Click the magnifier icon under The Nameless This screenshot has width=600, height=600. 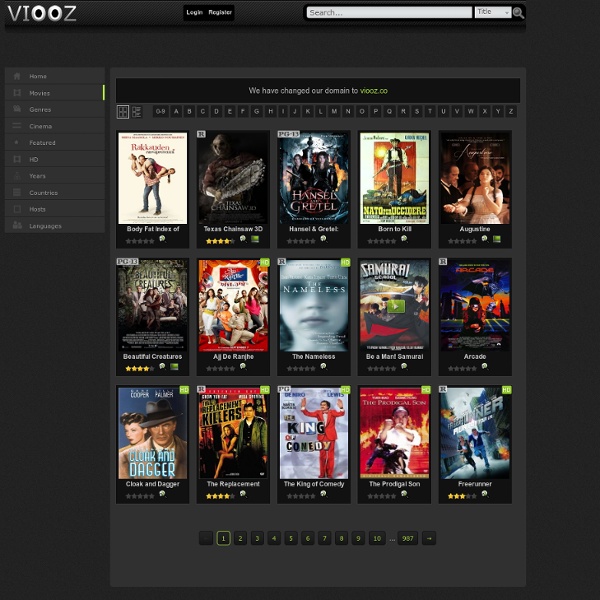(x=324, y=367)
